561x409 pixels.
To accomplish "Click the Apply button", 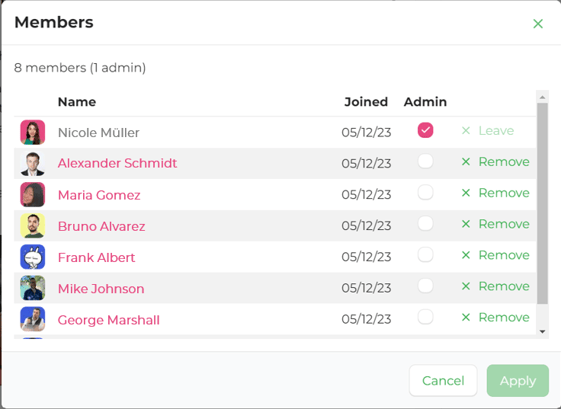I will point(517,380).
